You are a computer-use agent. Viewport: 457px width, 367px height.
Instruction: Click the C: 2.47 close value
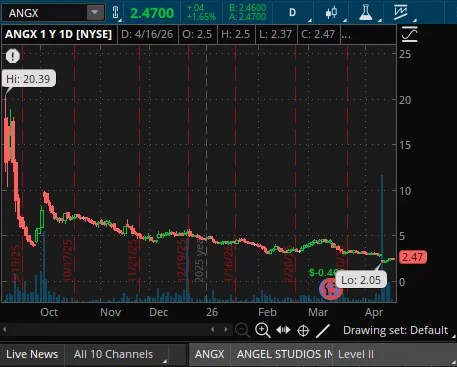coord(318,34)
